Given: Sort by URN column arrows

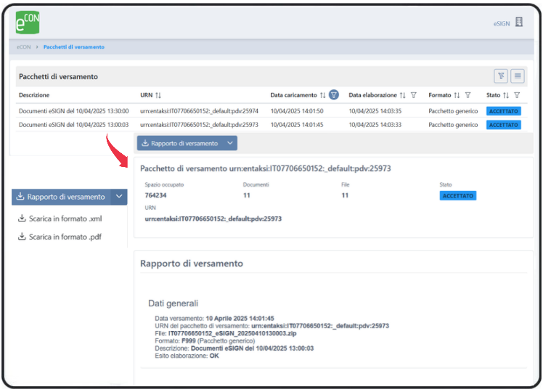Looking at the screenshot, I should pyautogui.click(x=158, y=95).
